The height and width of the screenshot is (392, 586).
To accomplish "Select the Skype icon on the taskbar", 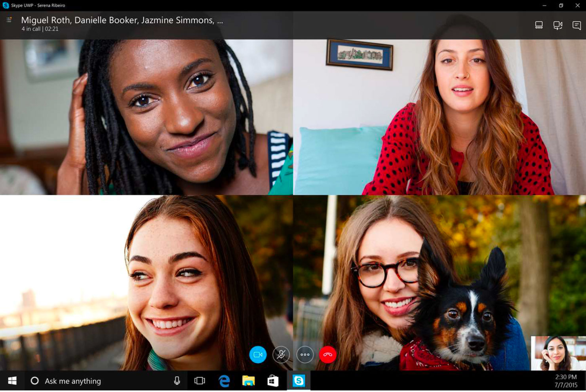I will (x=299, y=381).
